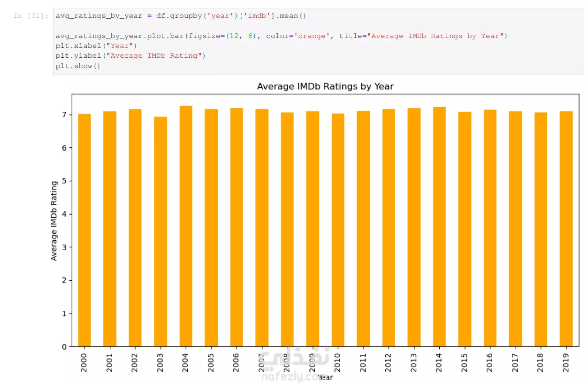Click the orange bar for year 2011
The height and width of the screenshot is (383, 588).
tap(363, 229)
